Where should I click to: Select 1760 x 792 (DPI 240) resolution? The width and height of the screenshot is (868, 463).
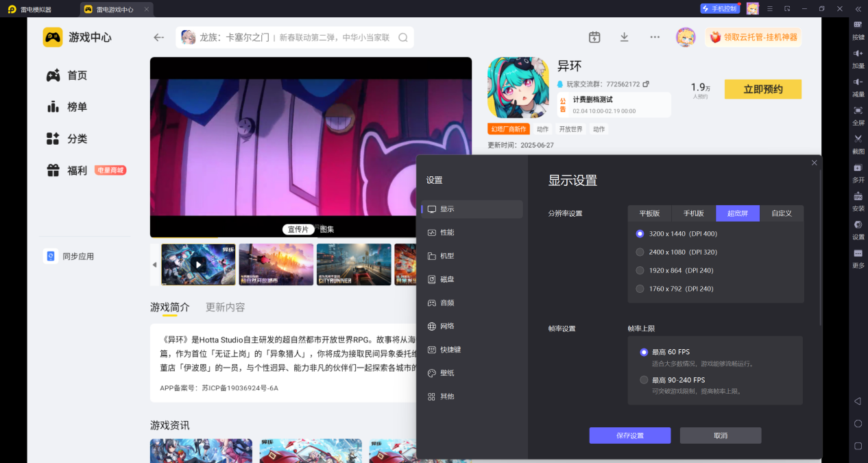coord(675,289)
